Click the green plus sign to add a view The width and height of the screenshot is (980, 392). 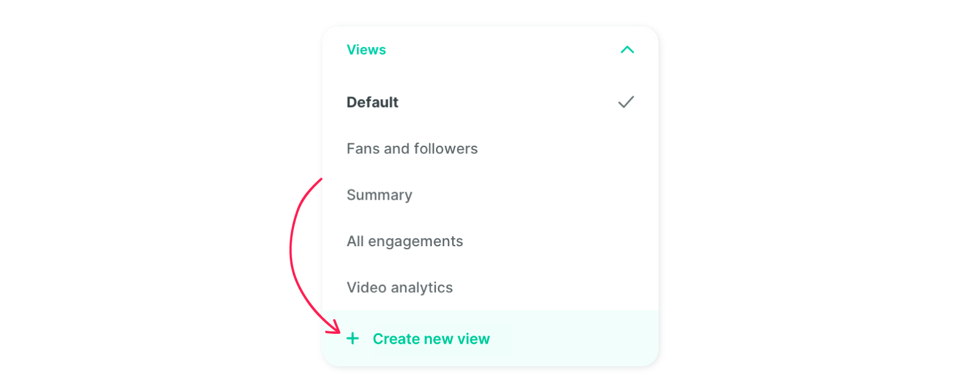point(353,338)
